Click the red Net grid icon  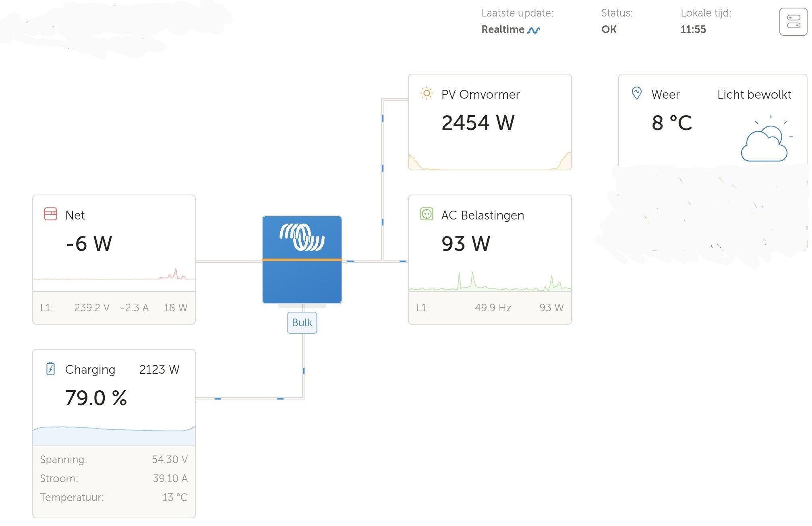[x=50, y=214]
